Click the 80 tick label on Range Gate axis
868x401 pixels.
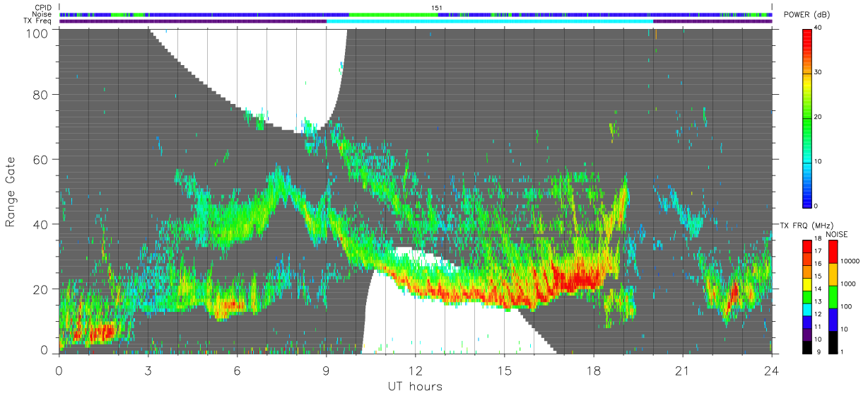click(41, 94)
